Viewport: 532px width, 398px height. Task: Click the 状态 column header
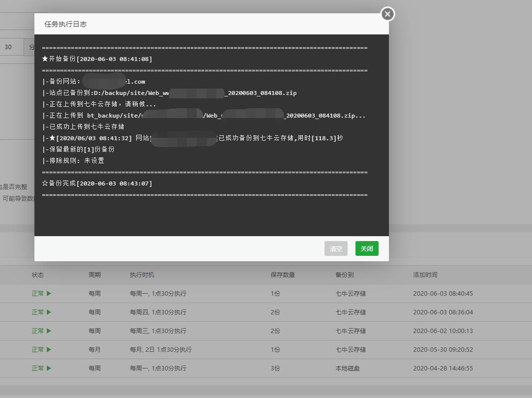pos(38,275)
